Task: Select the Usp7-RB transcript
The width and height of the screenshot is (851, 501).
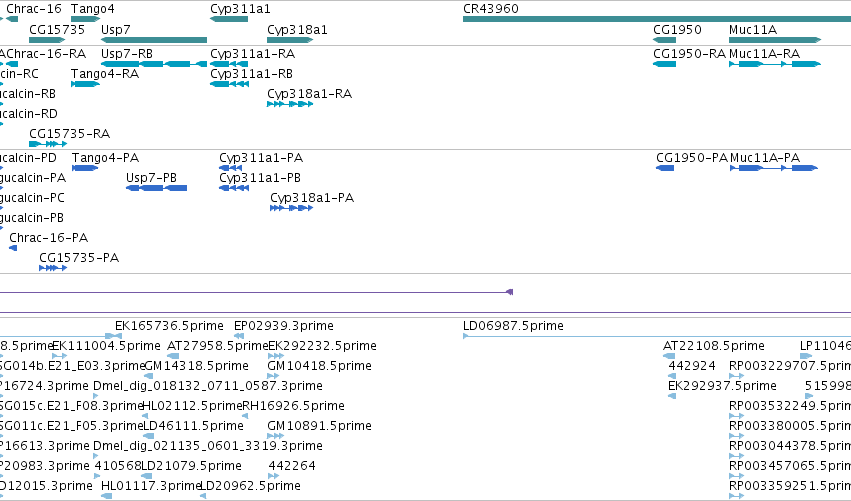Action: point(154,64)
